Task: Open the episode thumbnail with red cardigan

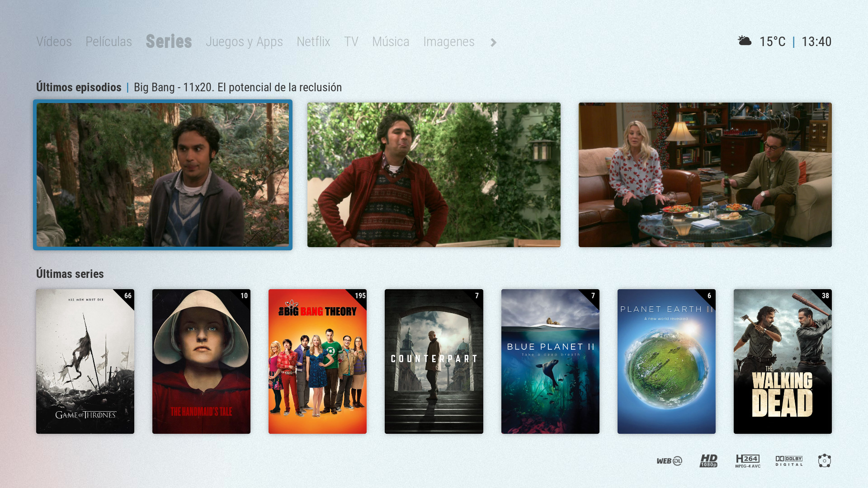Action: [x=434, y=175]
